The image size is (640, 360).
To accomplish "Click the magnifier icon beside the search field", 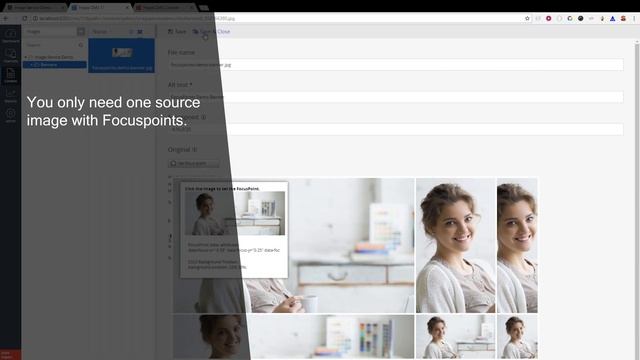I will click(x=81, y=45).
